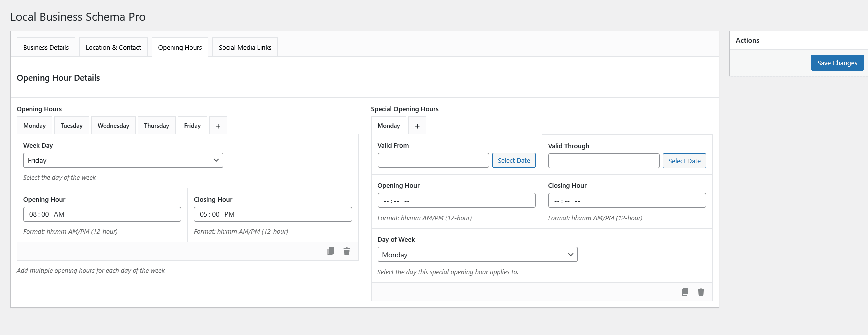Click Select Date for Valid Through
868x335 pixels.
click(684, 161)
